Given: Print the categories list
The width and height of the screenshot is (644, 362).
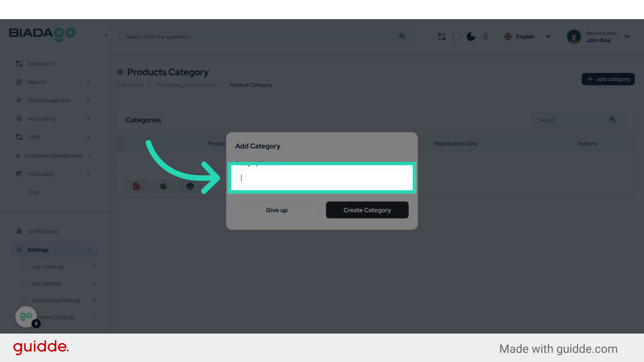Looking at the screenshot, I should [190, 186].
